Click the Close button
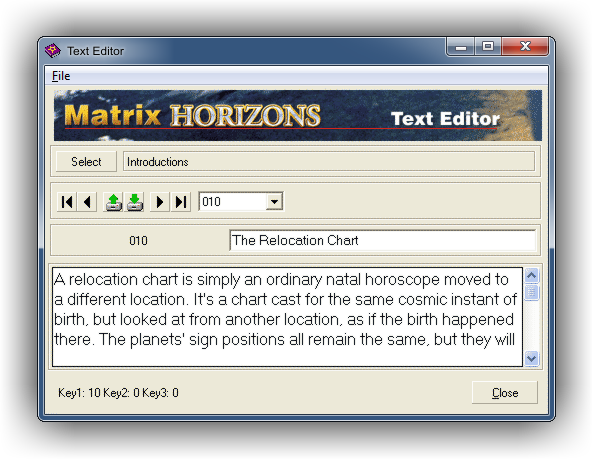The height and width of the screenshot is (459, 592). 505,393
